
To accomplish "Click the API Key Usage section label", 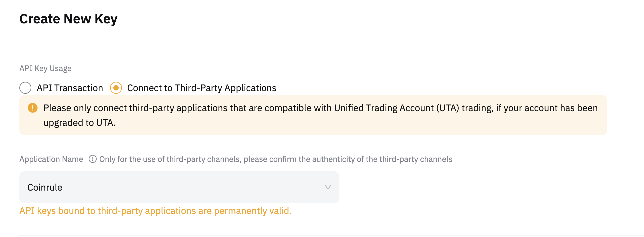I will pos(45,68).
